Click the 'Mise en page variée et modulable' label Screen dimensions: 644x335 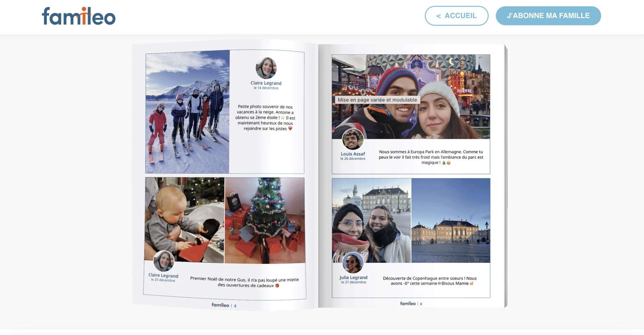[377, 100]
